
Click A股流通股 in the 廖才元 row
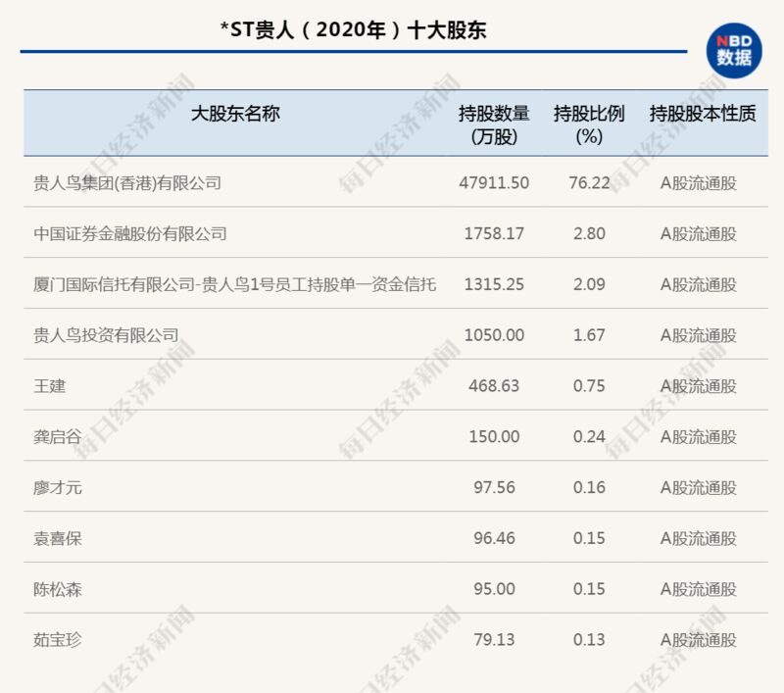tap(699, 487)
